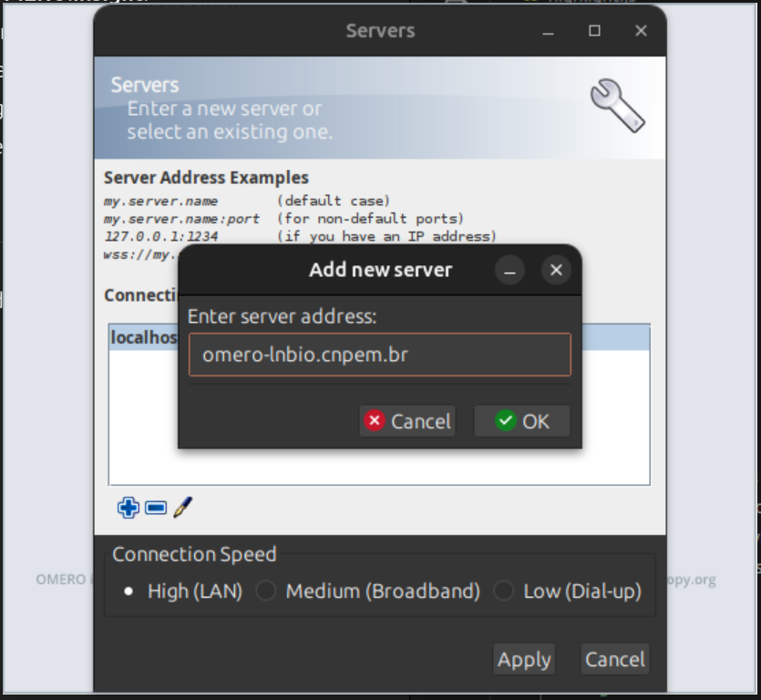
Task: Cancel adding the new server
Action: 406,421
